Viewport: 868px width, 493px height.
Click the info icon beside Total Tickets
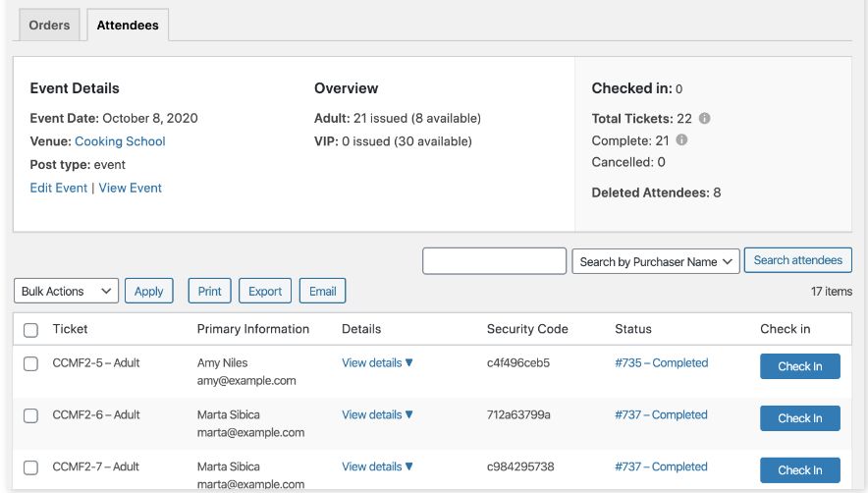click(705, 119)
